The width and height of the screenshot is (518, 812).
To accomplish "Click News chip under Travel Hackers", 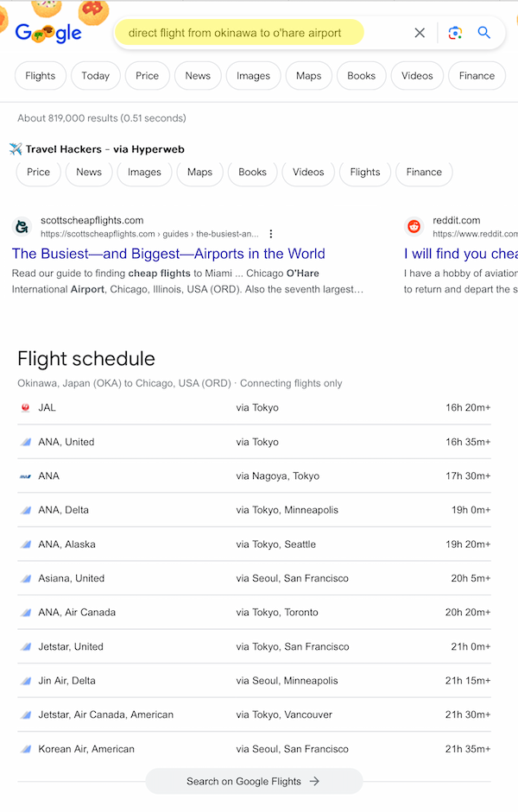I will [89, 172].
